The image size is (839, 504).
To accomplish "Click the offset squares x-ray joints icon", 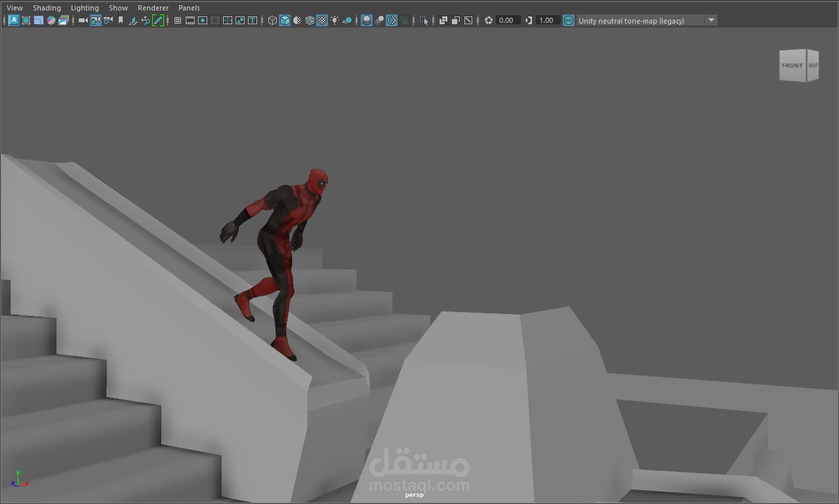I will point(456,20).
